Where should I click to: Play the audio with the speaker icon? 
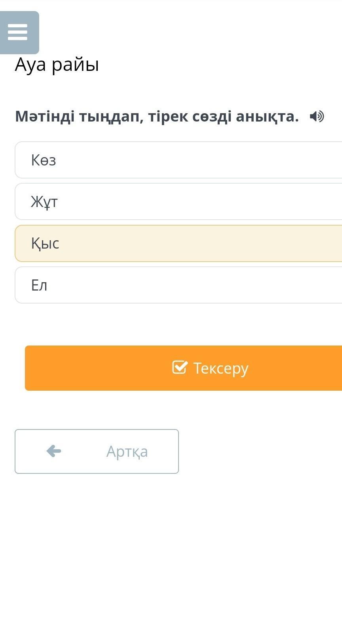(317, 117)
